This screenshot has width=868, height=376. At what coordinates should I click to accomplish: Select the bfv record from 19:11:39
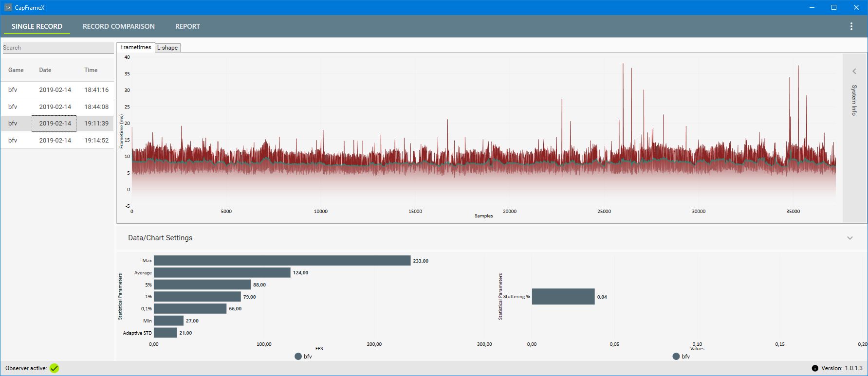57,123
